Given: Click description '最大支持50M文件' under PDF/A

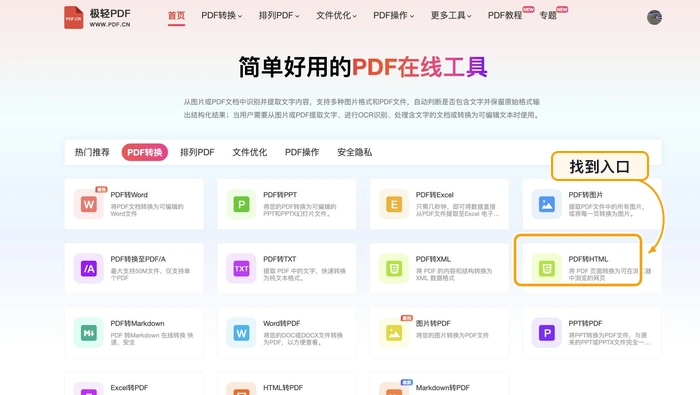Looking at the screenshot, I should pos(150,274).
